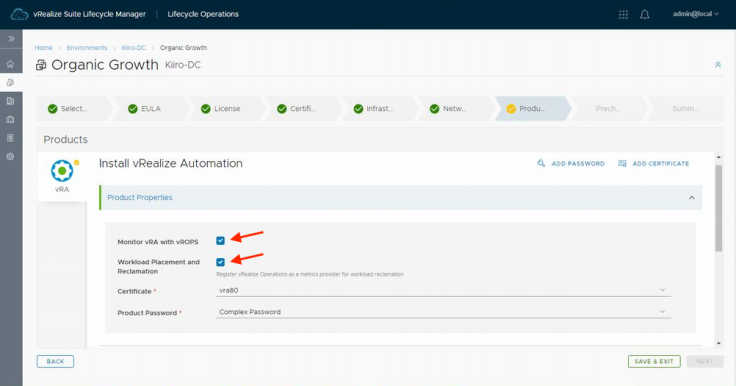Click the Add Certificate icon

coord(622,163)
